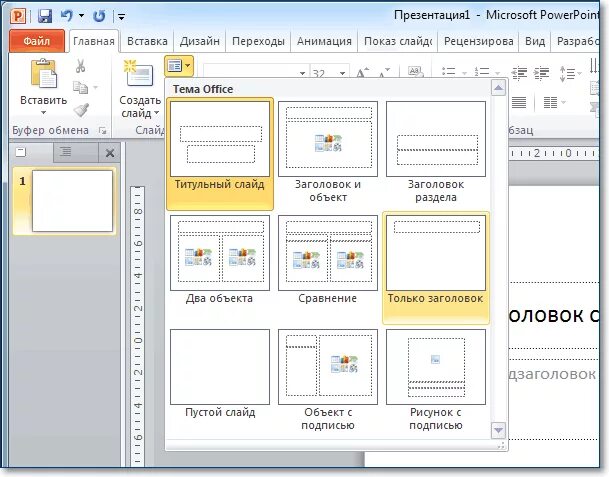Choose the Заголовок раздела layout
Image resolution: width=609 pixels, height=477 pixels.
436,153
